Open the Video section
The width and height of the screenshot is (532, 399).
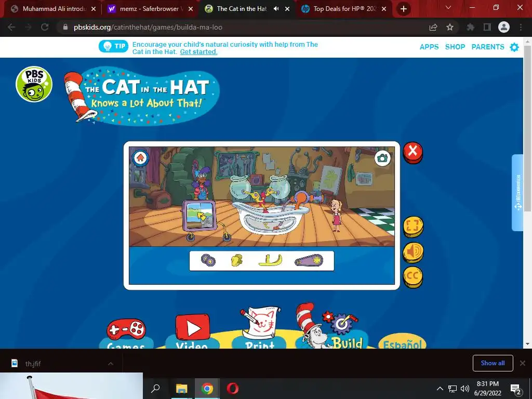pos(192,332)
